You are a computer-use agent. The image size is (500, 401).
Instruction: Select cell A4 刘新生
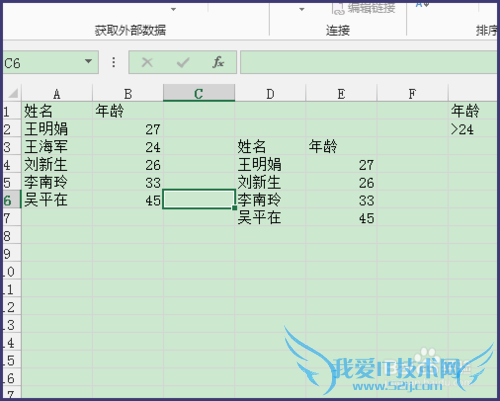click(x=57, y=165)
